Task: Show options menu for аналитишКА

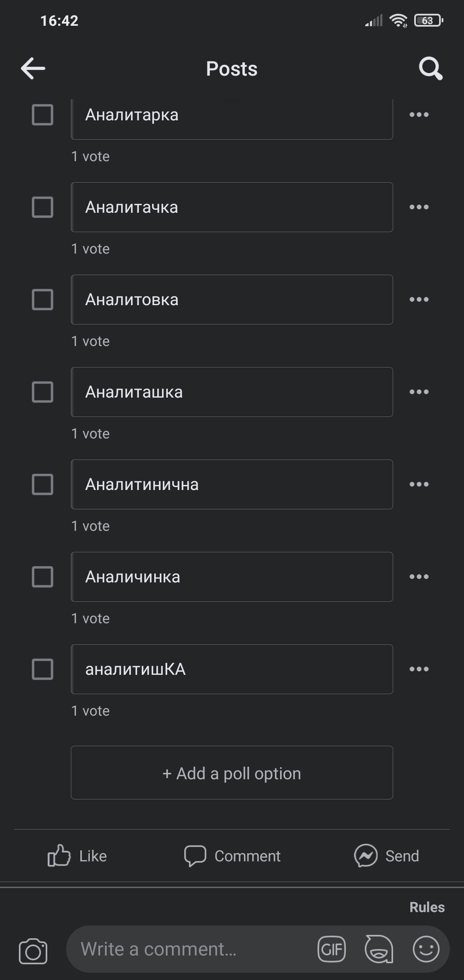Action: coord(419,669)
